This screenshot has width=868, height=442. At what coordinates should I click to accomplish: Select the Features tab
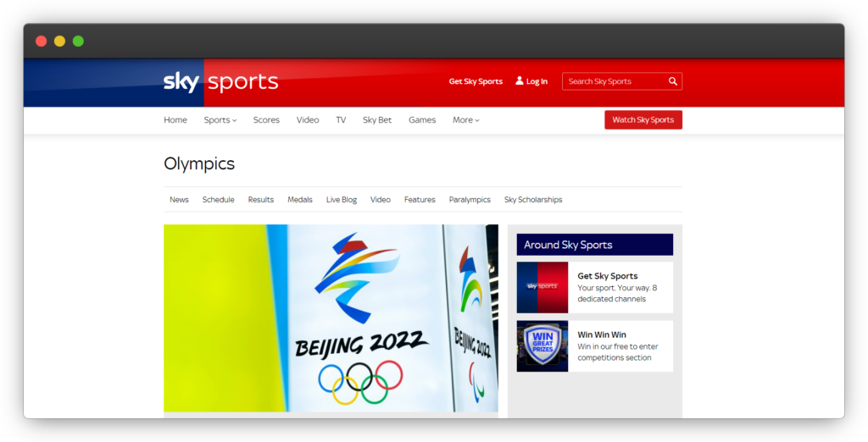tap(420, 200)
